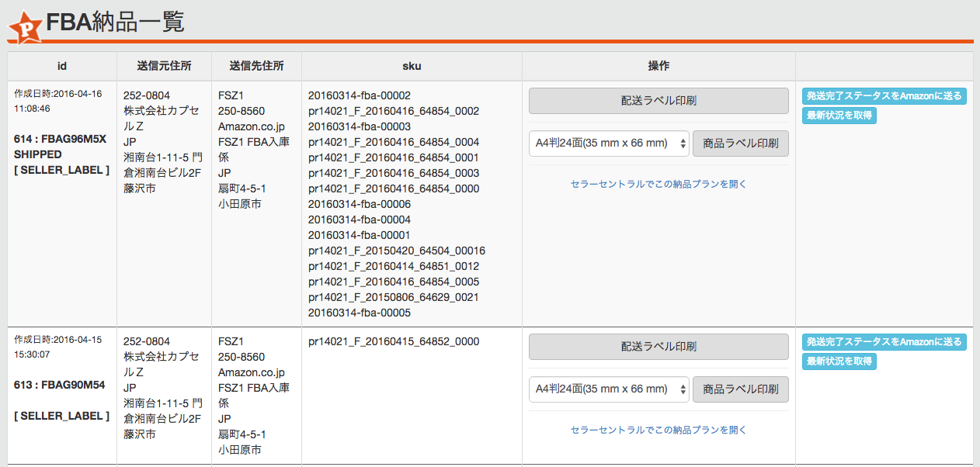Select shipment ID text 614 : FBAG96M5X

click(x=60, y=139)
